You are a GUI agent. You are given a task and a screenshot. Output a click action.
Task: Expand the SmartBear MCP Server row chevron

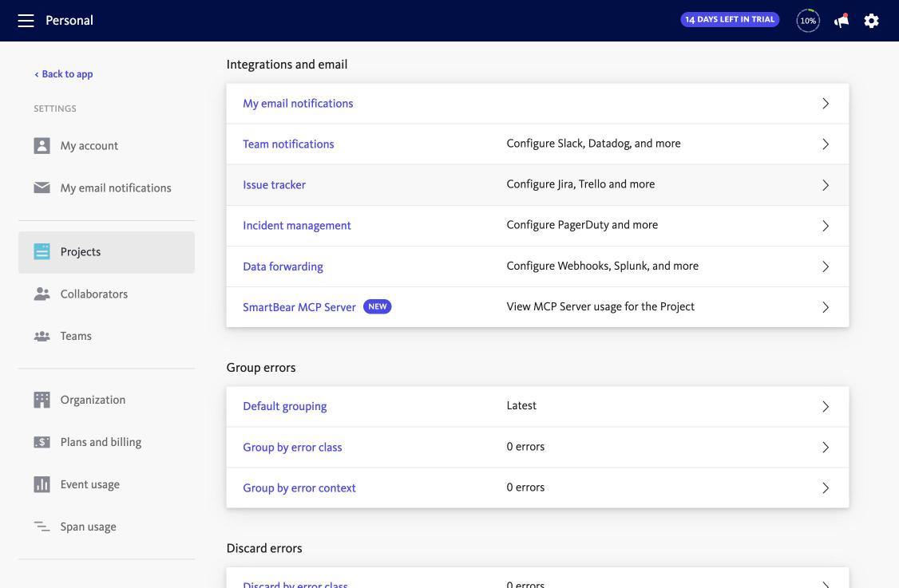pos(826,307)
